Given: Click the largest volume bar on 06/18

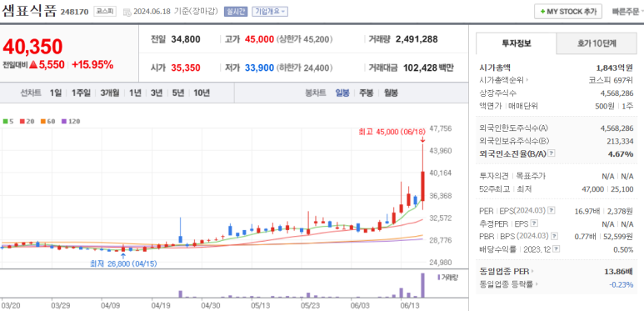Looking at the screenshot, I should (422, 285).
